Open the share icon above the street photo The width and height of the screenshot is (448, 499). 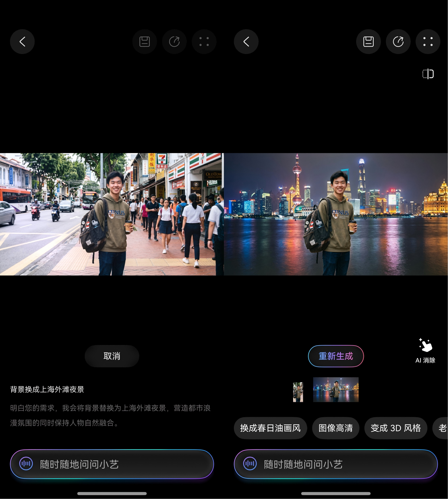[x=174, y=41]
